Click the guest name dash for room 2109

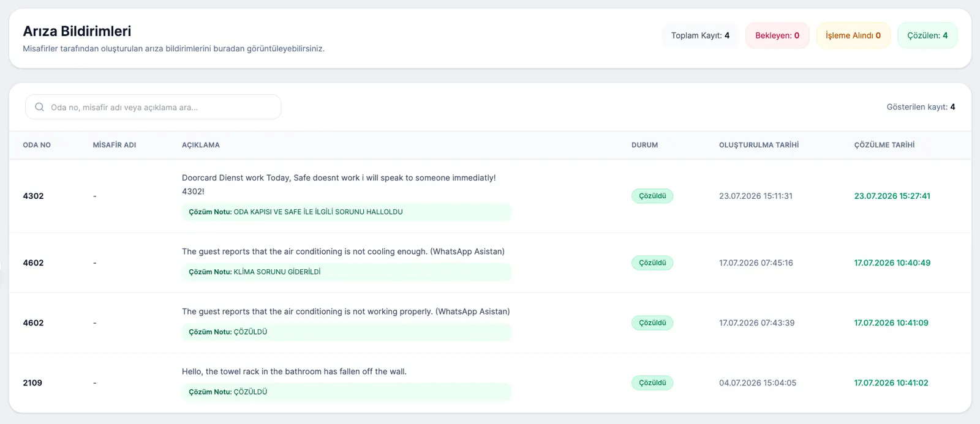click(x=95, y=382)
